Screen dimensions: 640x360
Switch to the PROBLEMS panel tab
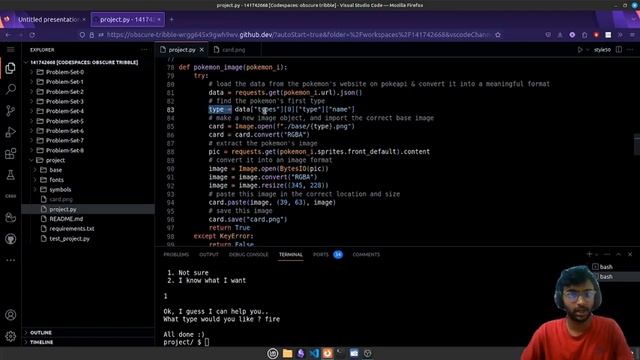pos(176,254)
